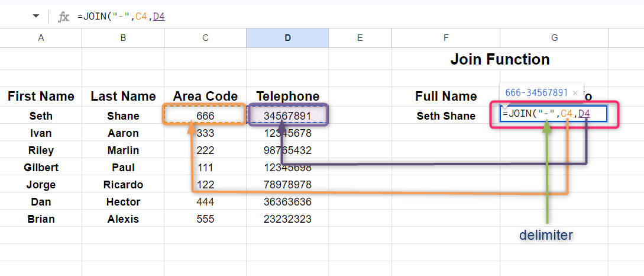
Task: Select the Join Function title cell
Action: point(500,59)
